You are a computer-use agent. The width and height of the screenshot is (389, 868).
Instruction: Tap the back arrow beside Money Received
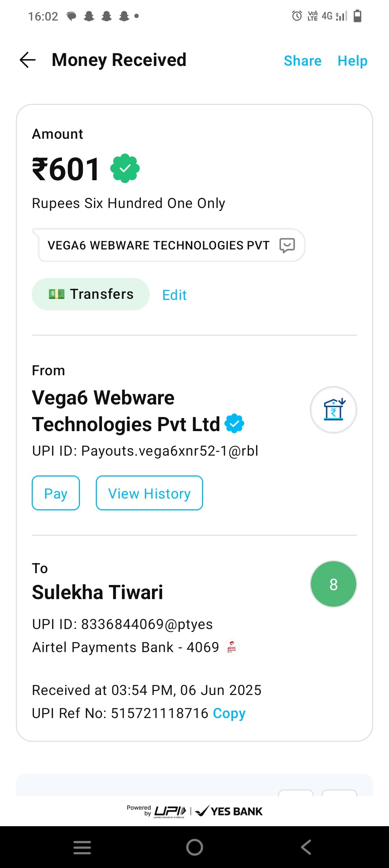pyautogui.click(x=28, y=60)
